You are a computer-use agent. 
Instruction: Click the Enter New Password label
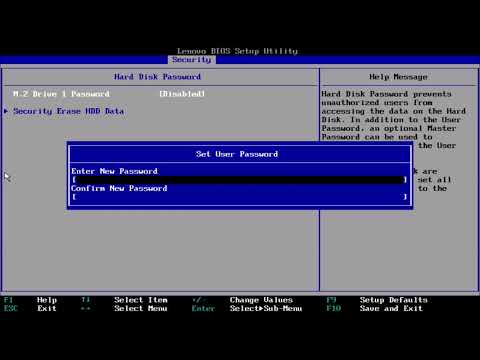(x=114, y=171)
